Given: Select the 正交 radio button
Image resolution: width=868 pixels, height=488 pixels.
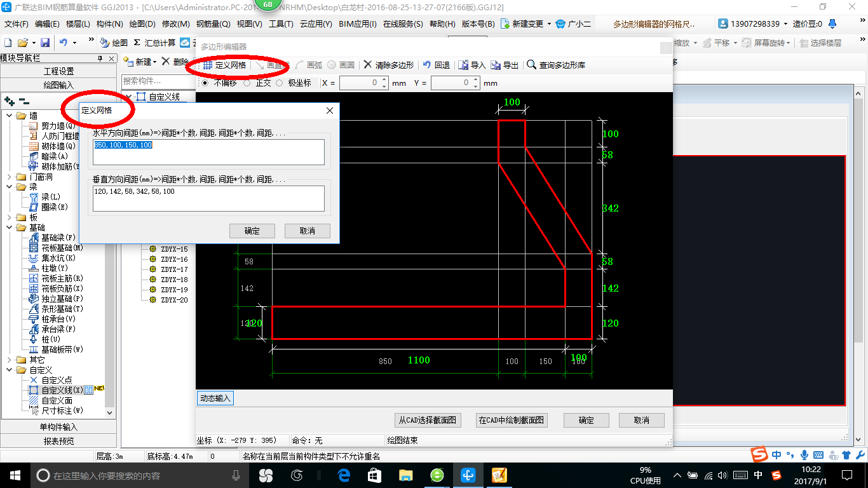Looking at the screenshot, I should tap(247, 83).
